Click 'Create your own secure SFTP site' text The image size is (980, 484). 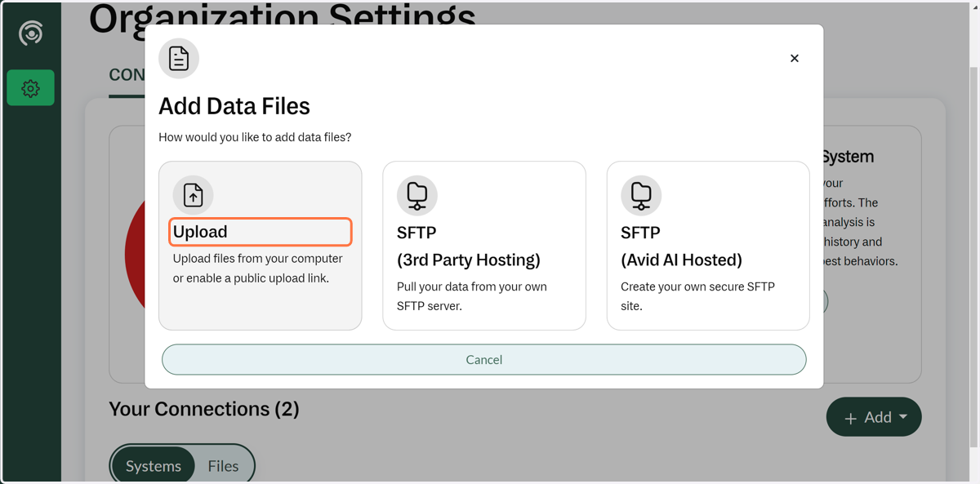pyautogui.click(x=697, y=296)
